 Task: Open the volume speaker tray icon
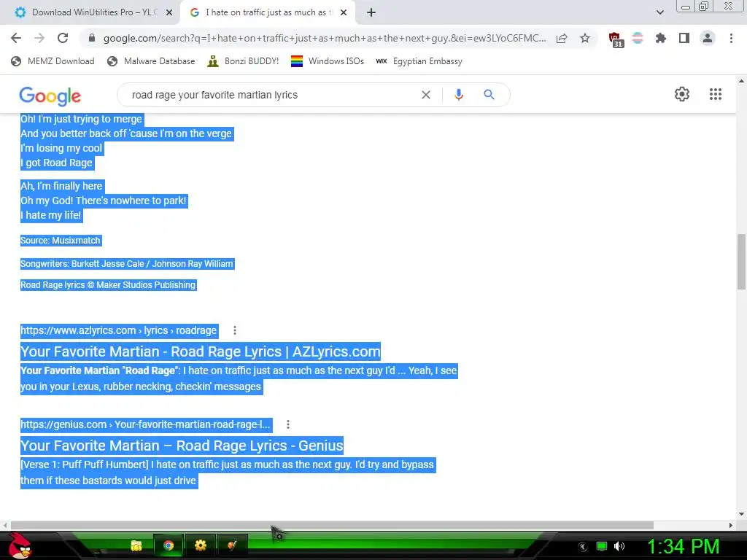click(619, 546)
